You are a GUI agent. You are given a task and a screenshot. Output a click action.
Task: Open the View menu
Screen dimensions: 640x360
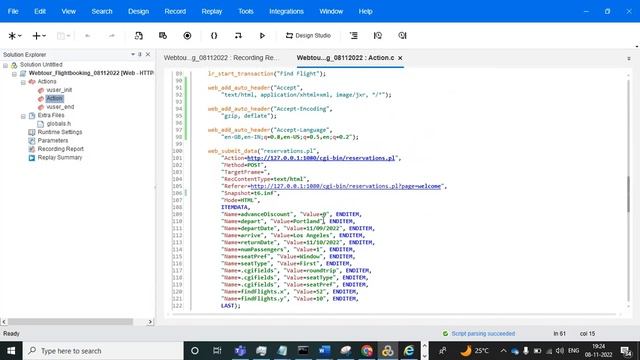click(69, 11)
